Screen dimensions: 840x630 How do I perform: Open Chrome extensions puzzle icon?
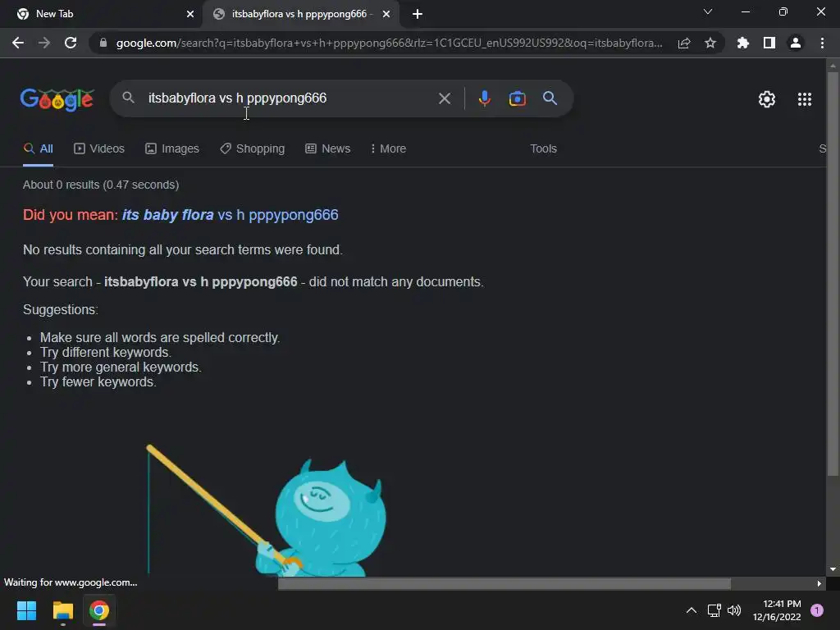[743, 43]
